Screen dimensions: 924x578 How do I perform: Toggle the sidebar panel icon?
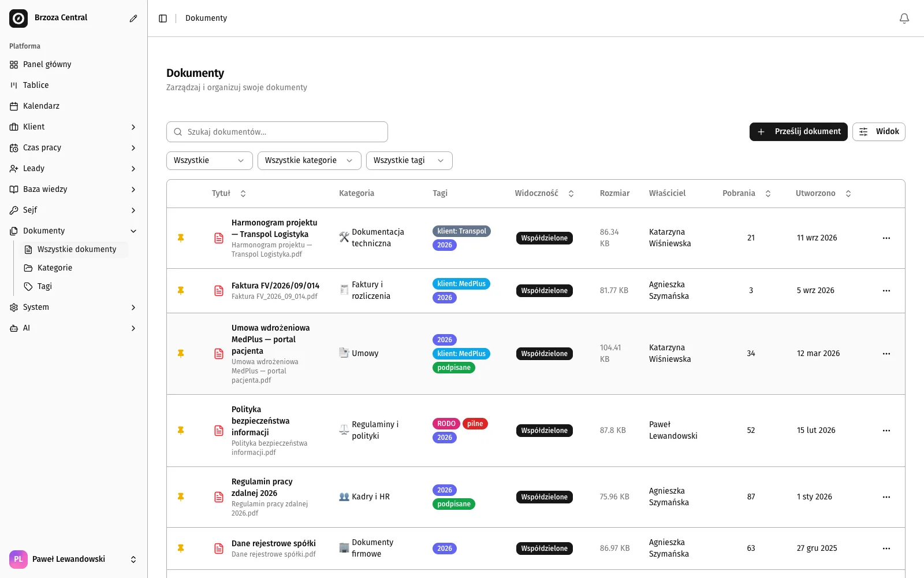(x=163, y=18)
